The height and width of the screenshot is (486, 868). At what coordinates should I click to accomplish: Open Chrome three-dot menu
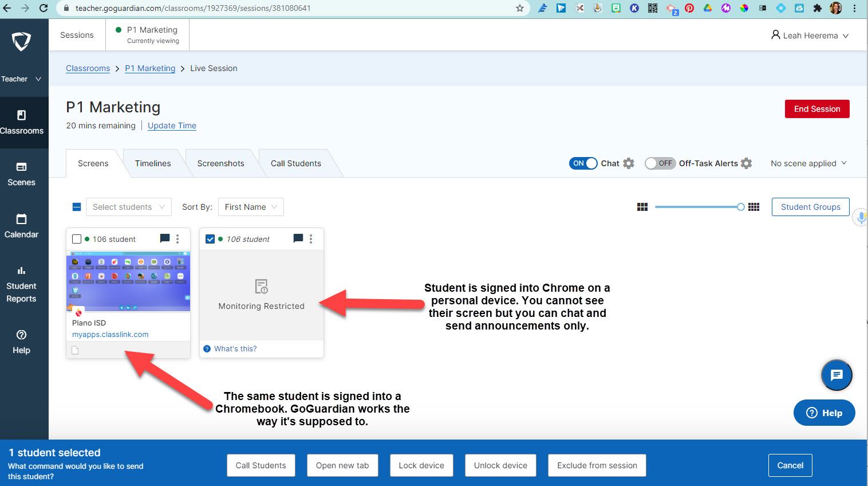pyautogui.click(x=855, y=8)
